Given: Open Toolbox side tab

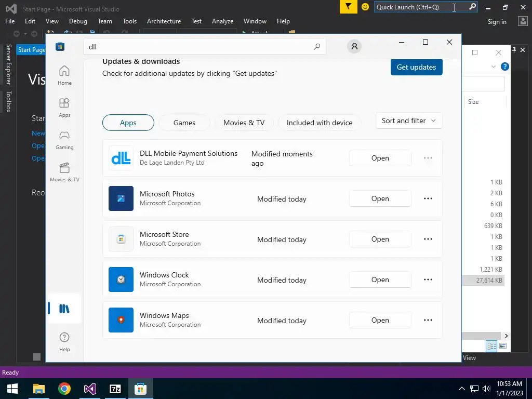Looking at the screenshot, I should coord(8,101).
